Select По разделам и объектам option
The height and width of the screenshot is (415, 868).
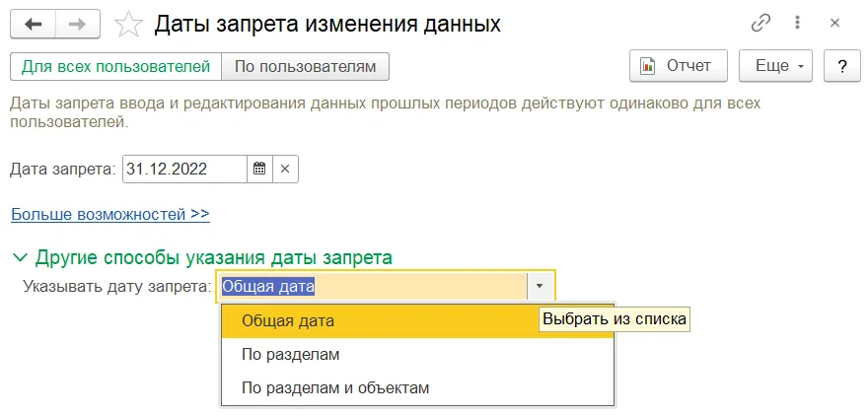point(417,387)
